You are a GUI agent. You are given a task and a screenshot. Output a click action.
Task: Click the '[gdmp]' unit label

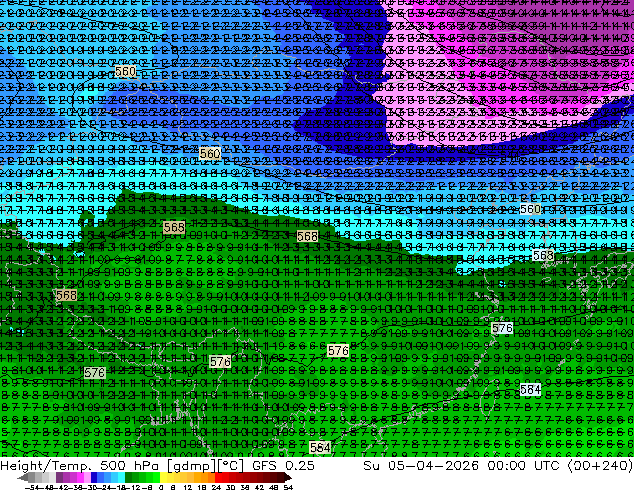(x=192, y=466)
